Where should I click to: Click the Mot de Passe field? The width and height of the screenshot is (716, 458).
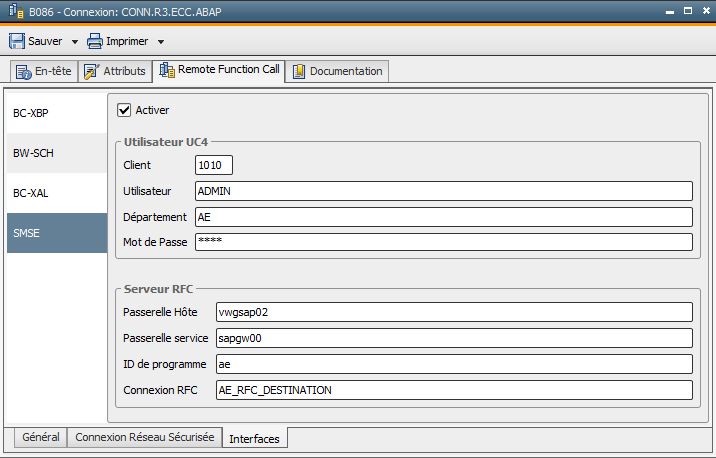444,242
